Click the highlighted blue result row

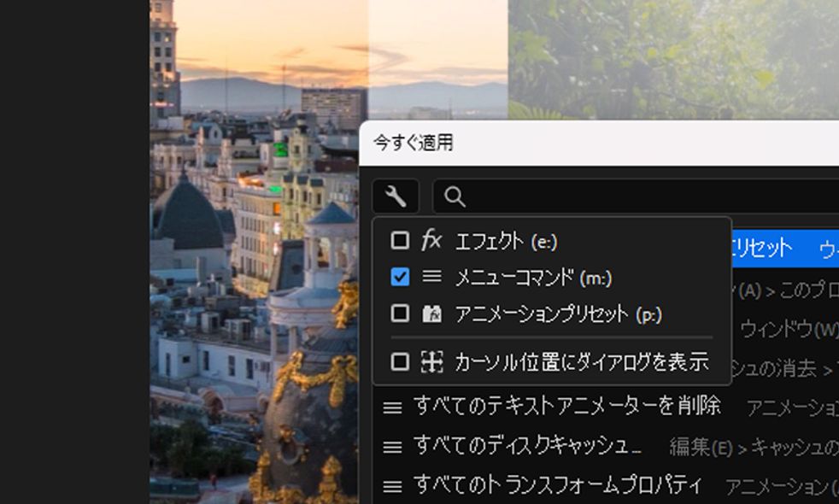pos(785,249)
